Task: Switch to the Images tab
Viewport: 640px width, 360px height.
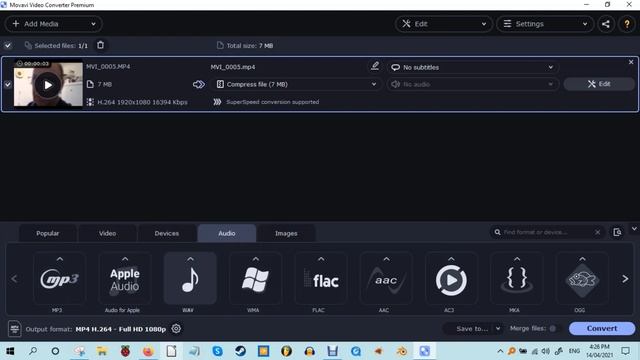Action: point(286,233)
